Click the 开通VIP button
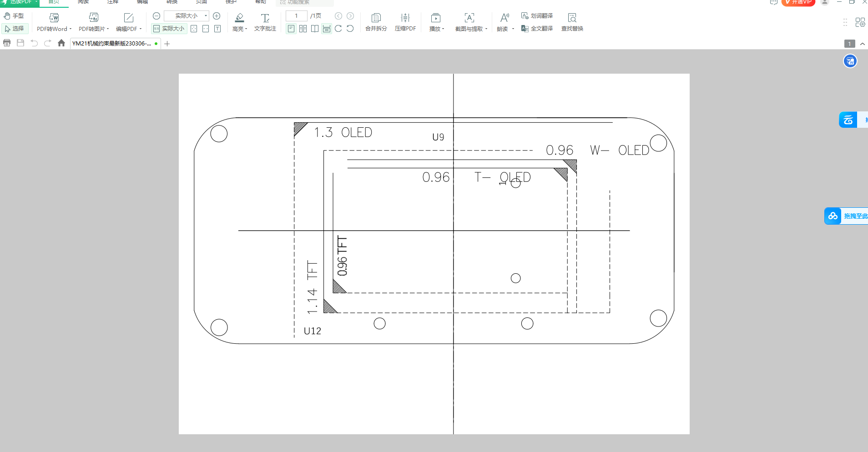This screenshot has height=452, width=868. pyautogui.click(x=798, y=2)
